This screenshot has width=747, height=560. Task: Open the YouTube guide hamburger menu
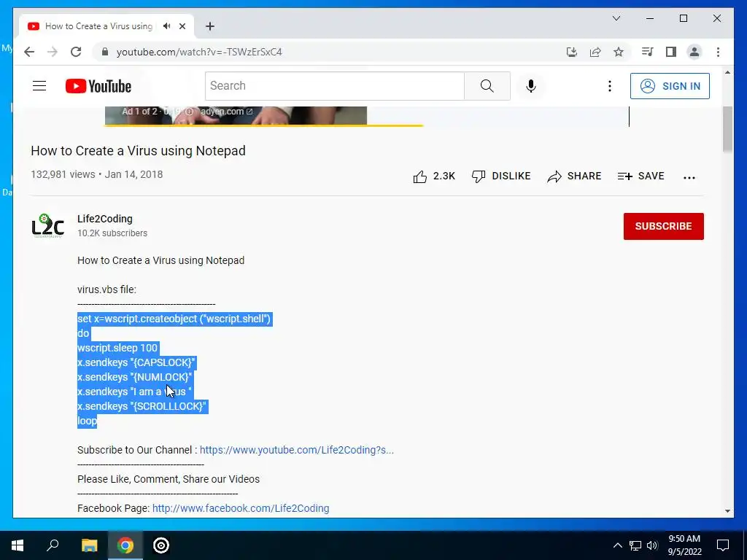tap(39, 86)
